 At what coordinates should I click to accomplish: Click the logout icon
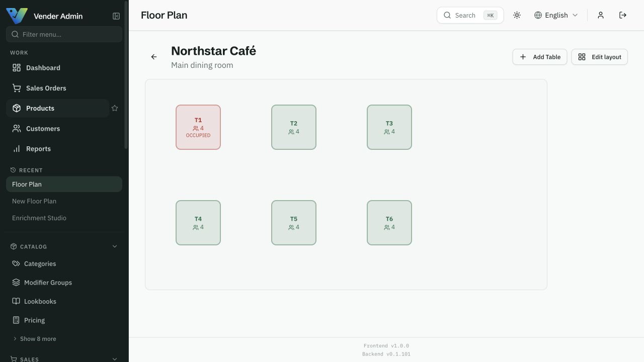coord(623,15)
